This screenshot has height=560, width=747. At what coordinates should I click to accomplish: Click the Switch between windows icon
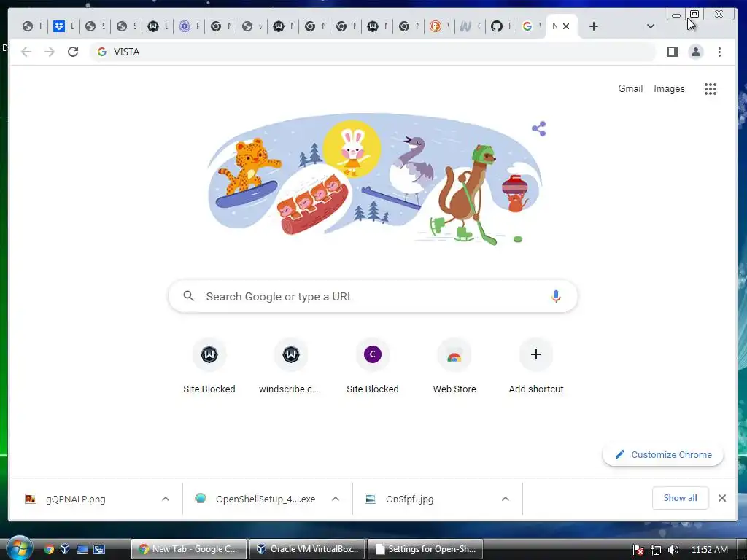click(x=99, y=549)
